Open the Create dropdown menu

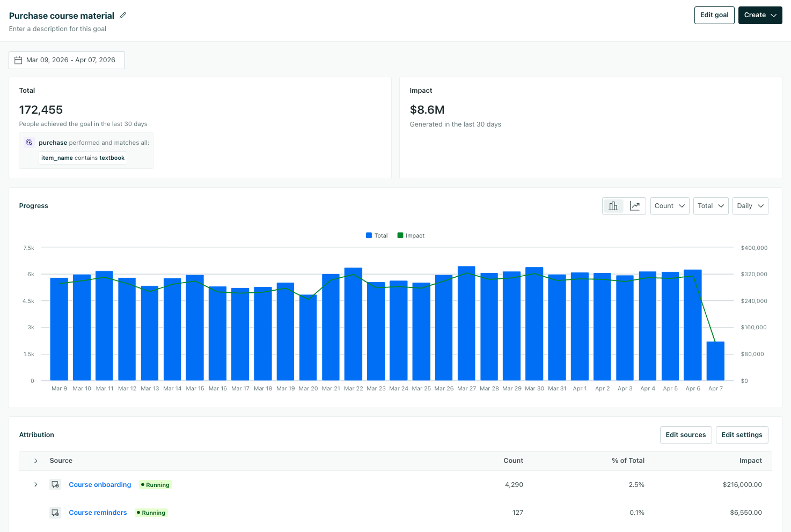[x=760, y=15]
